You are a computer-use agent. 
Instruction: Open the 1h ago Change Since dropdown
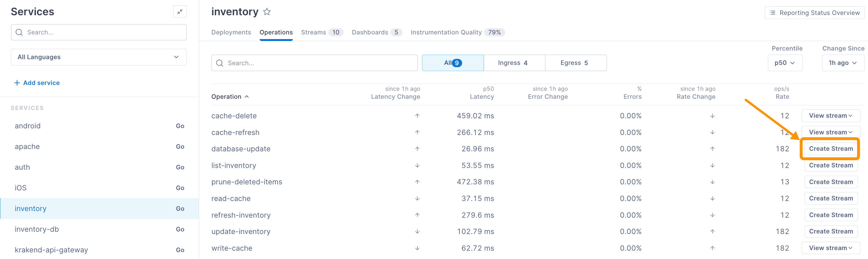coord(843,63)
